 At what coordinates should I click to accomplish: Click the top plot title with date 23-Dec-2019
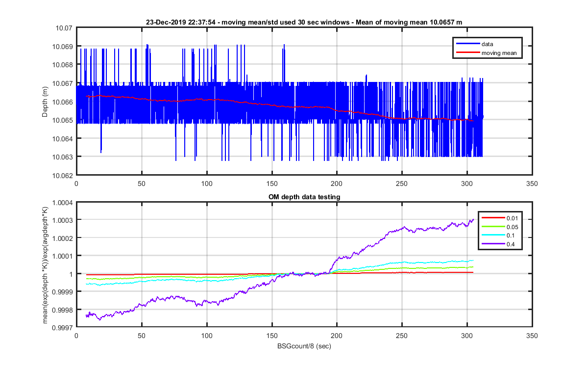(x=304, y=22)
